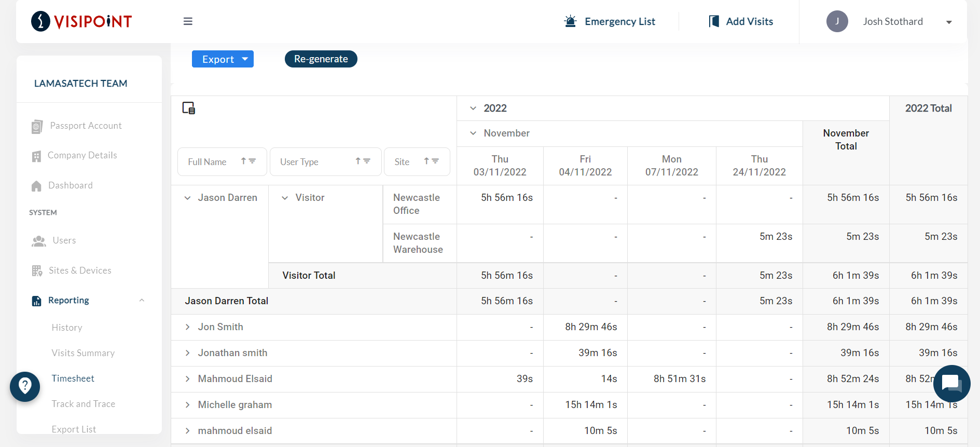Click the Sites & Devices icon
This screenshot has height=447, width=980.
click(x=37, y=271)
